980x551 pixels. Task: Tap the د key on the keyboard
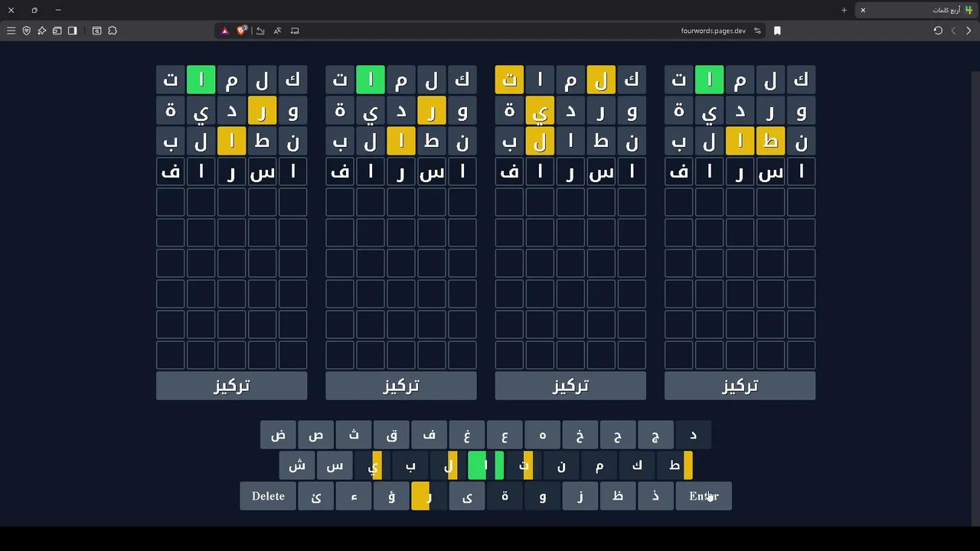point(693,435)
